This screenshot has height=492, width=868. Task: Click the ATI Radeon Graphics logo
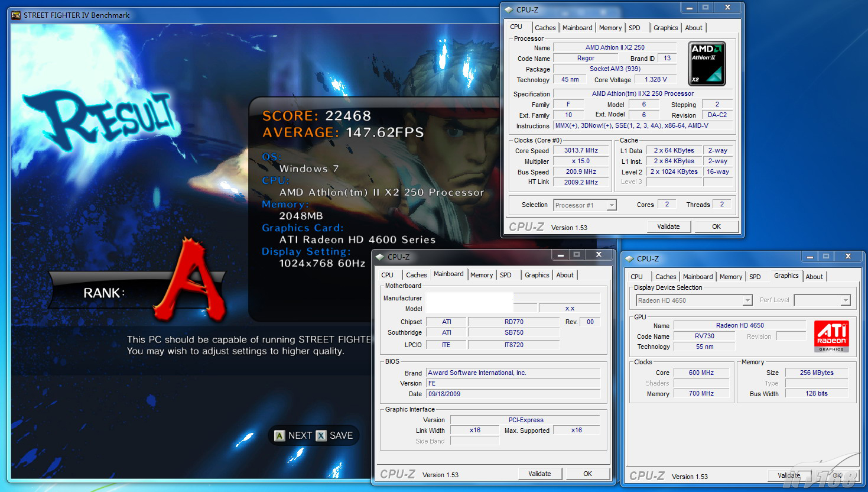click(x=831, y=336)
